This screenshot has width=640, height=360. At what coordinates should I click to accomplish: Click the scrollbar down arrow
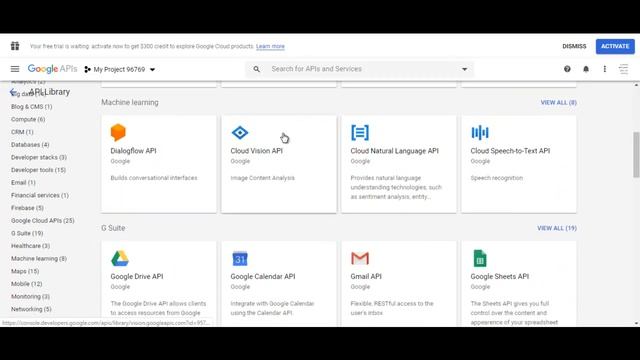(x=636, y=323)
